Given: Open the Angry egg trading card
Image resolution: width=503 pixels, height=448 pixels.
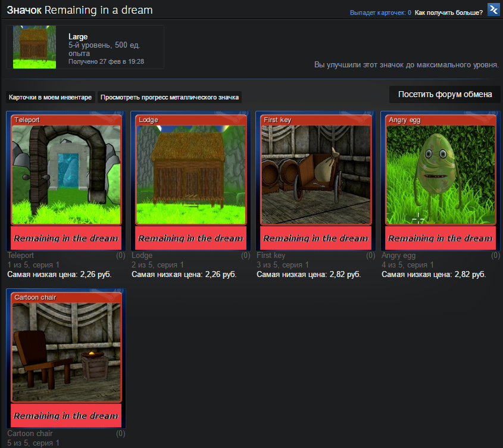Looking at the screenshot, I should (x=440, y=181).
